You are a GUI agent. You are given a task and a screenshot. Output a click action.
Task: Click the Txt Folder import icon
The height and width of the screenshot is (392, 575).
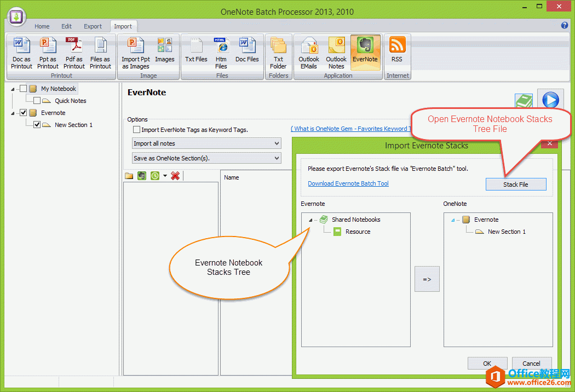click(x=278, y=52)
